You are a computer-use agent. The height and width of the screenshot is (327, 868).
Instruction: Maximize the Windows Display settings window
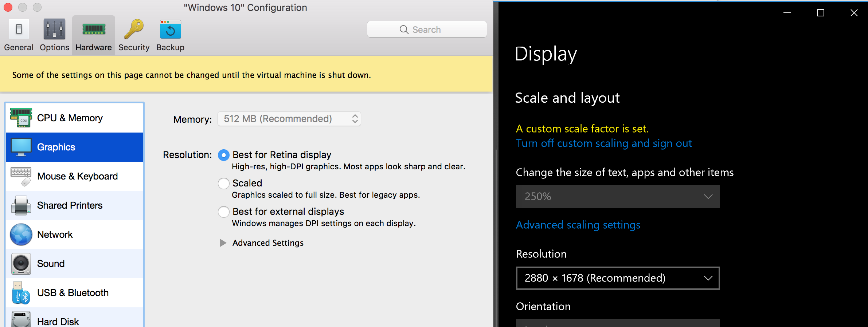pos(821,13)
